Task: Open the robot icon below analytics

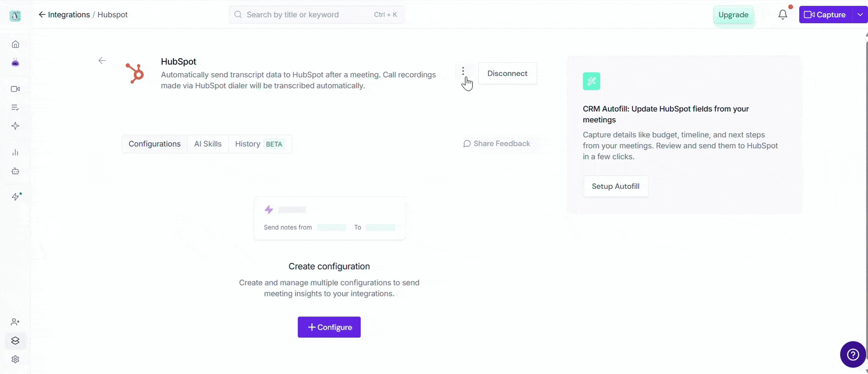Action: pyautogui.click(x=15, y=171)
